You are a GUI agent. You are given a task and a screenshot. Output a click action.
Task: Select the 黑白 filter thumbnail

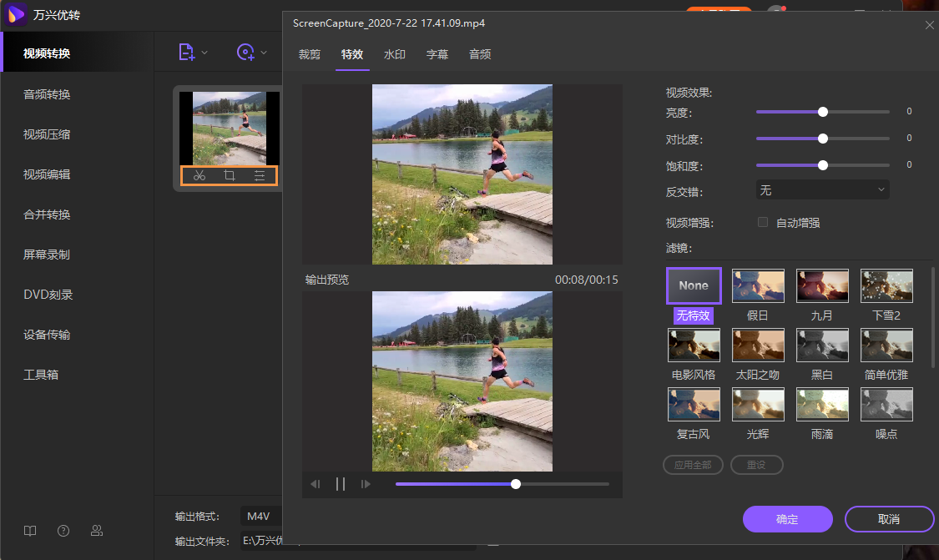822,345
